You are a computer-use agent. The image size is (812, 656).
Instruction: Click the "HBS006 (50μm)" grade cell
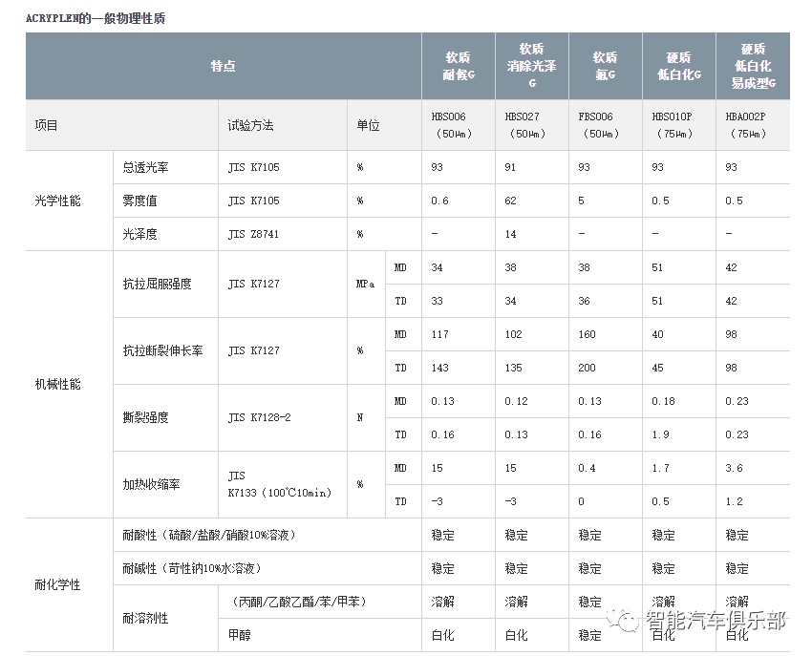[459, 125]
